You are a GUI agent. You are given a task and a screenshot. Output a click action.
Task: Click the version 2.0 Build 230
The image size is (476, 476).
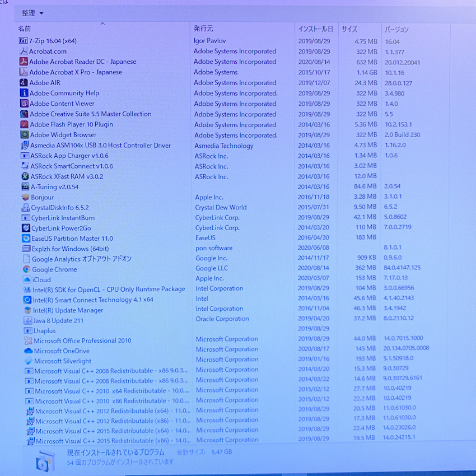[403, 135]
